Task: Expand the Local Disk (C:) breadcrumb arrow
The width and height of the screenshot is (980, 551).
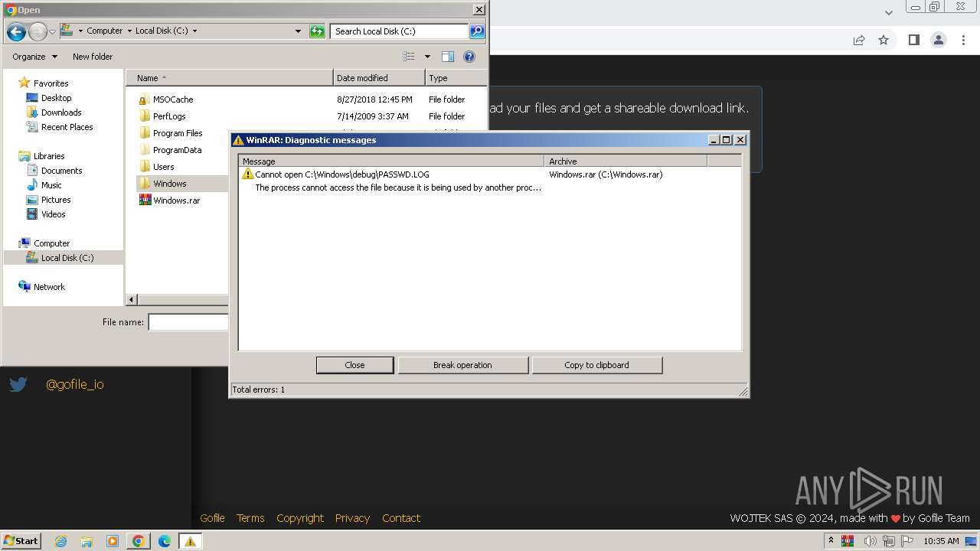Action: 194,31
